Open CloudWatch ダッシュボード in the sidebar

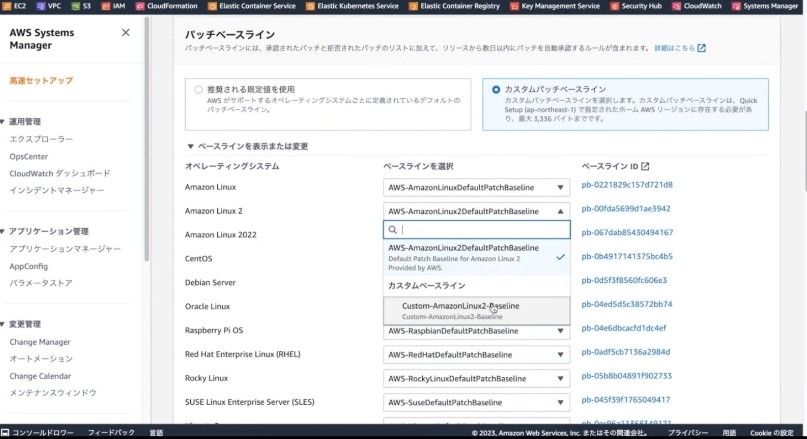click(x=60, y=173)
